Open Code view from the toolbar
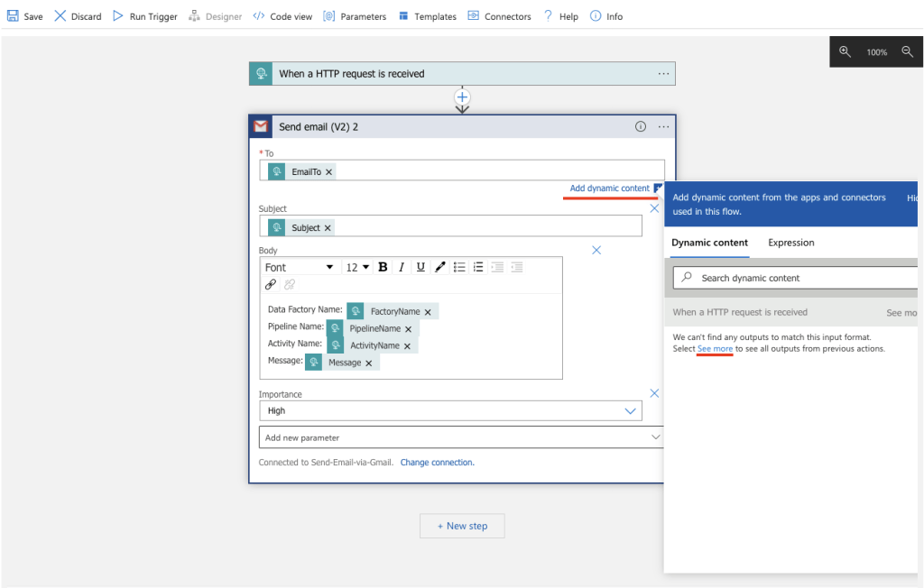Viewport: 924px width, 588px height. (x=282, y=16)
